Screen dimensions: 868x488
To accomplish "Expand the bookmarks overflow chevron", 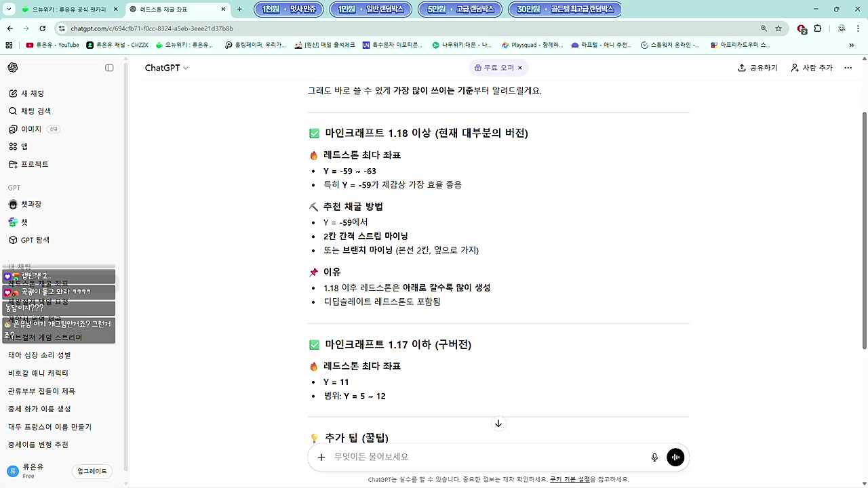I will (853, 45).
